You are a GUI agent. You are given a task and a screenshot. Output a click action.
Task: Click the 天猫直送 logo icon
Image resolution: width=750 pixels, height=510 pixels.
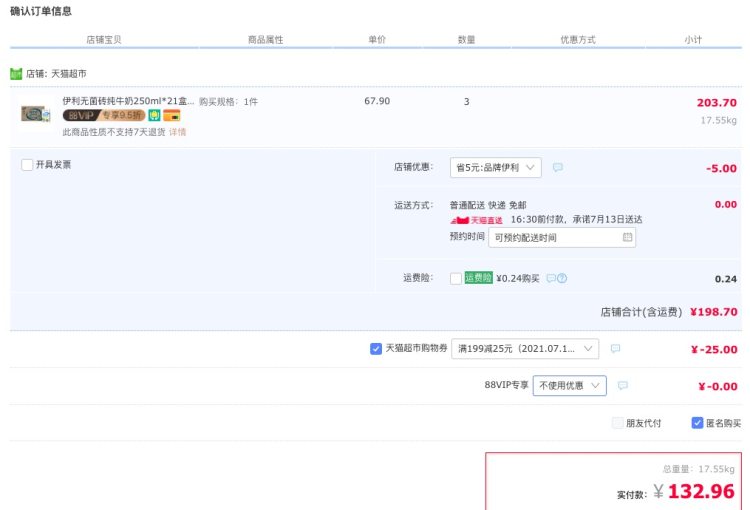coord(476,220)
